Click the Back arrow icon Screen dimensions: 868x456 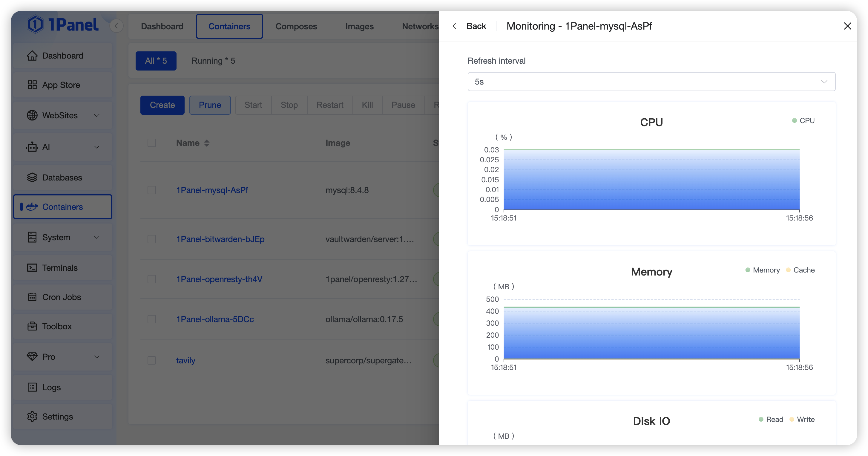coord(456,26)
